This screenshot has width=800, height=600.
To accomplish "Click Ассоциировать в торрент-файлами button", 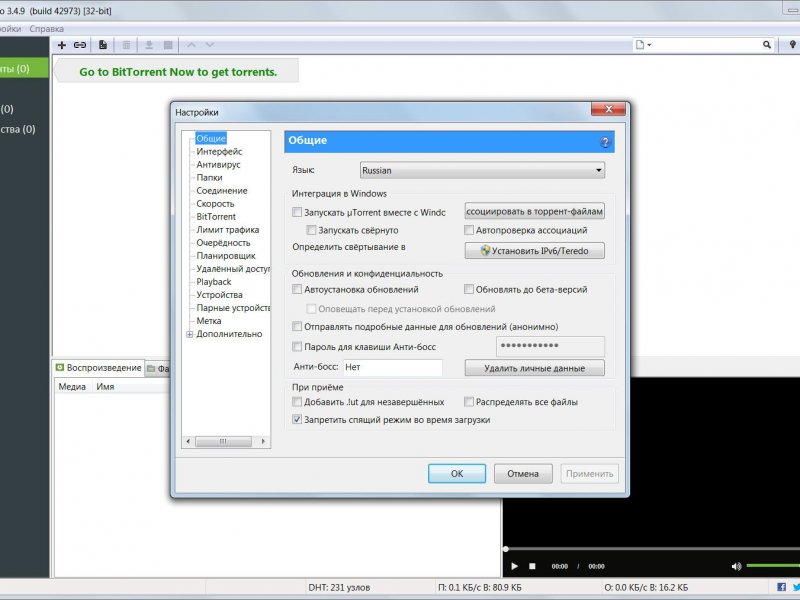I will (534, 211).
